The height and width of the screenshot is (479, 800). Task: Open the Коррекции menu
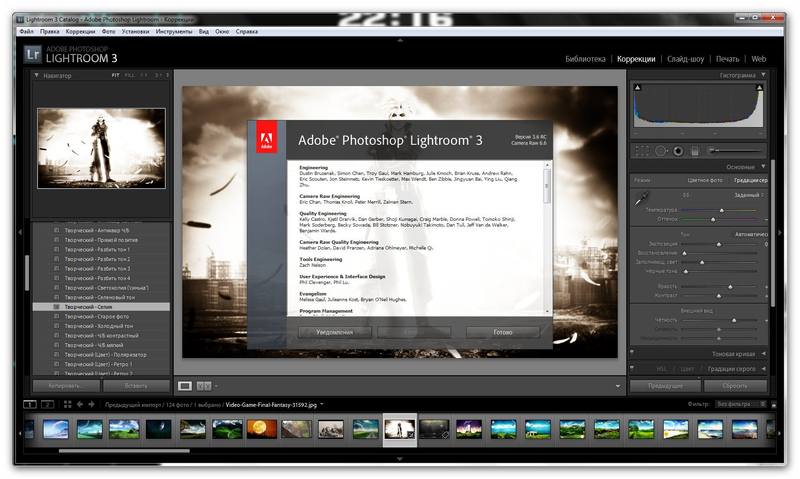point(80,32)
